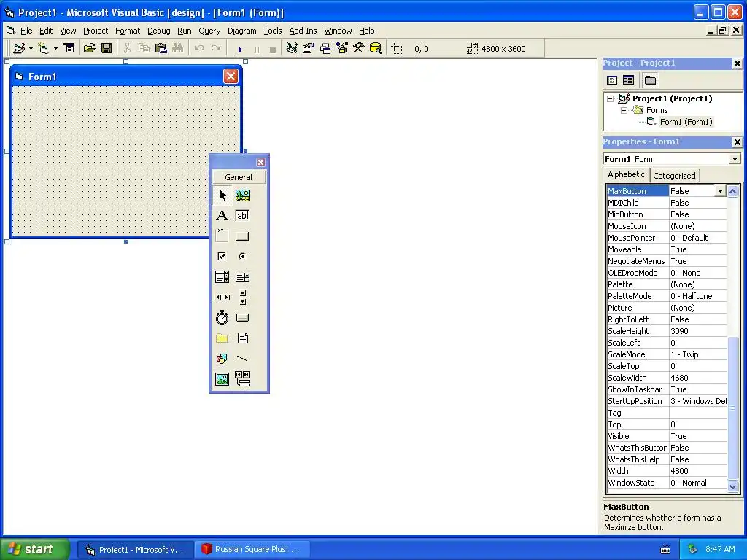Select the Shape control in the toolbox

[x=222, y=359]
